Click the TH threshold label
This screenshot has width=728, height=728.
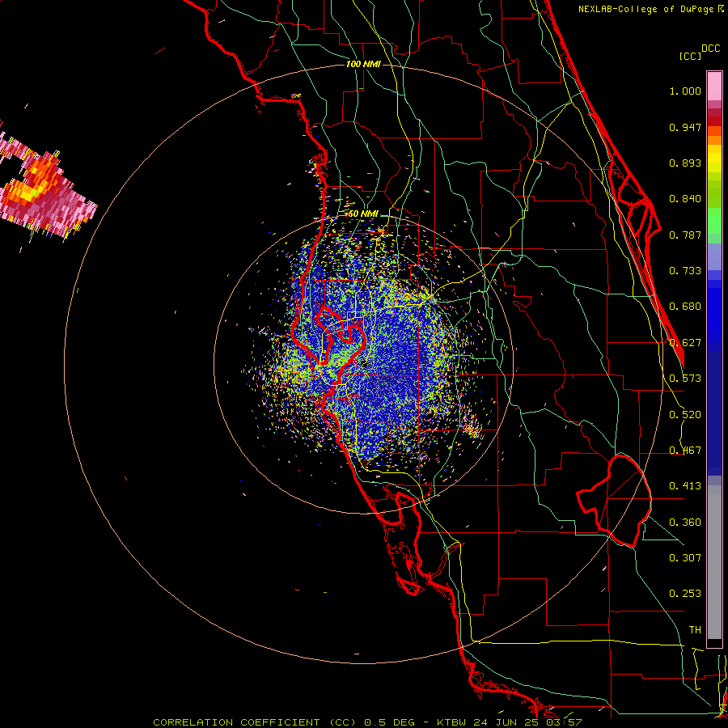695,630
